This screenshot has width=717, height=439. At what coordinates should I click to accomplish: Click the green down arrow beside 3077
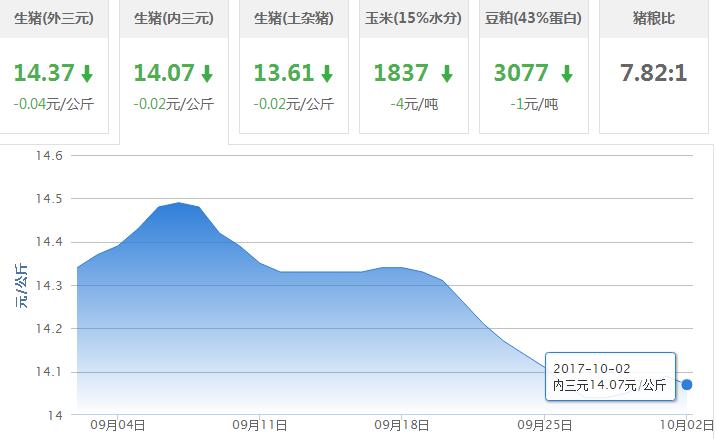click(567, 74)
